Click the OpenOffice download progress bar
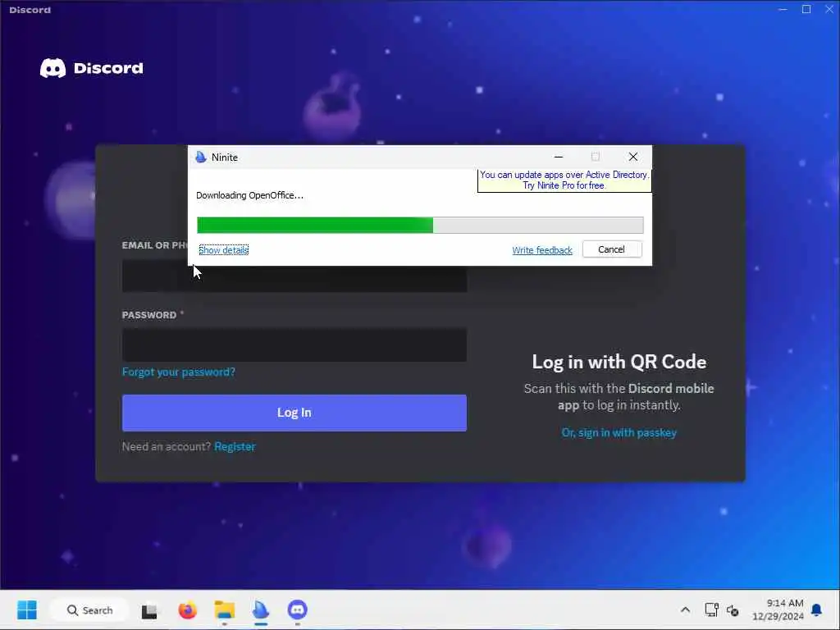This screenshot has width=840, height=630. click(420, 225)
